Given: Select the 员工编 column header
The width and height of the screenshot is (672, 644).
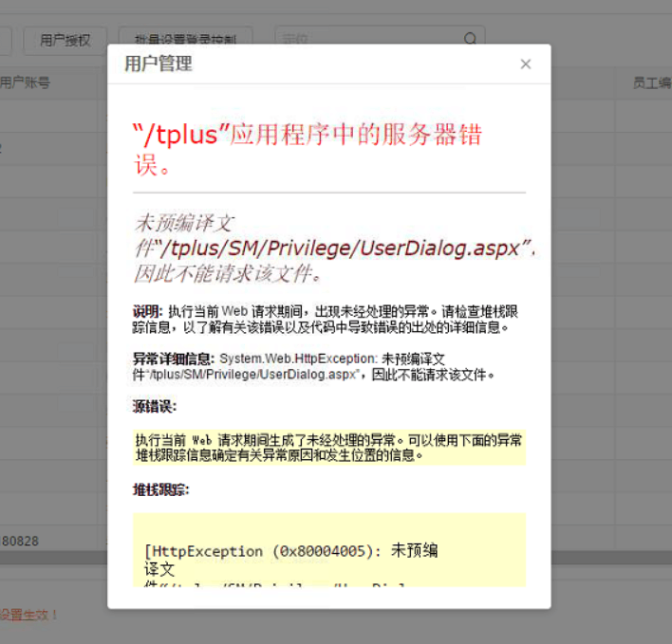Looking at the screenshot, I should point(652,83).
